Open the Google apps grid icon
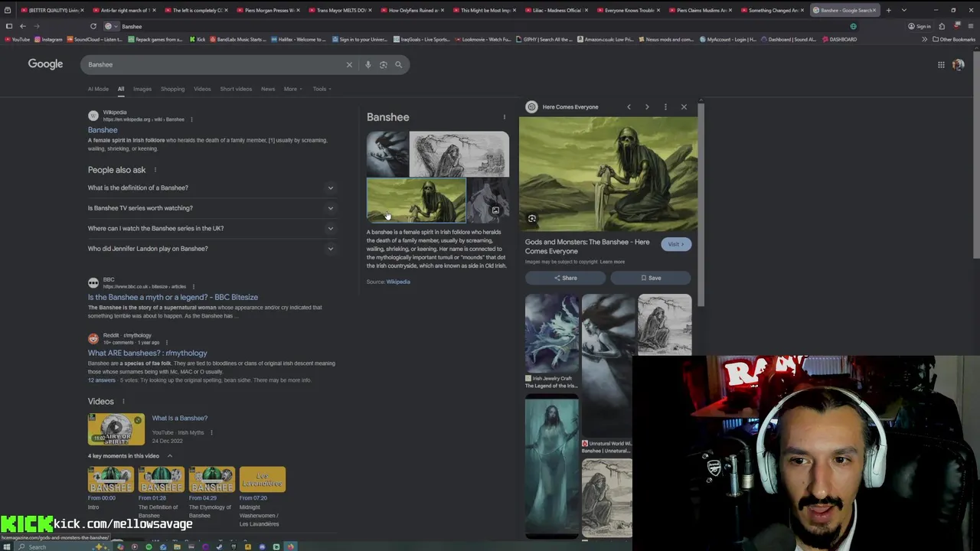This screenshot has height=551, width=980. 941,64
